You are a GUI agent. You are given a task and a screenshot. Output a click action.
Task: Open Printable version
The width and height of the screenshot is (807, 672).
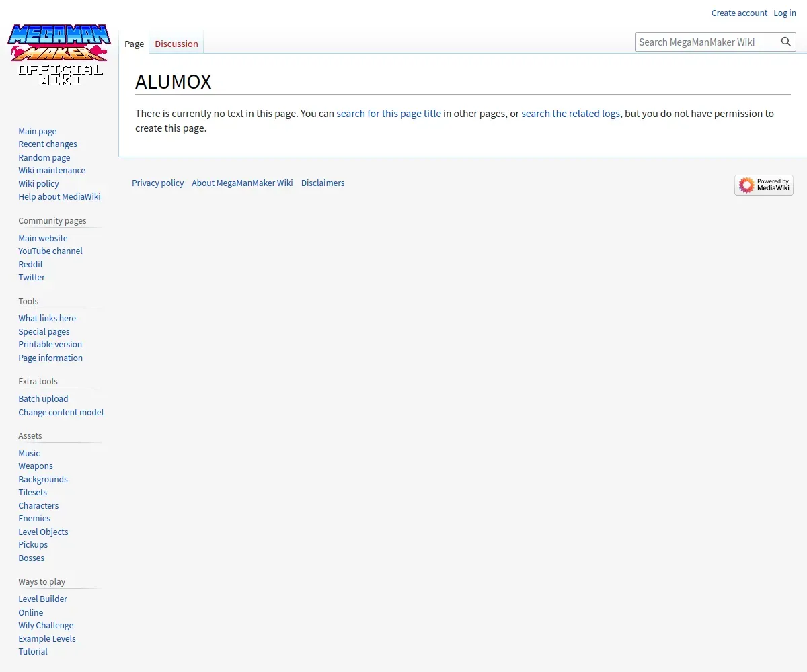click(50, 344)
